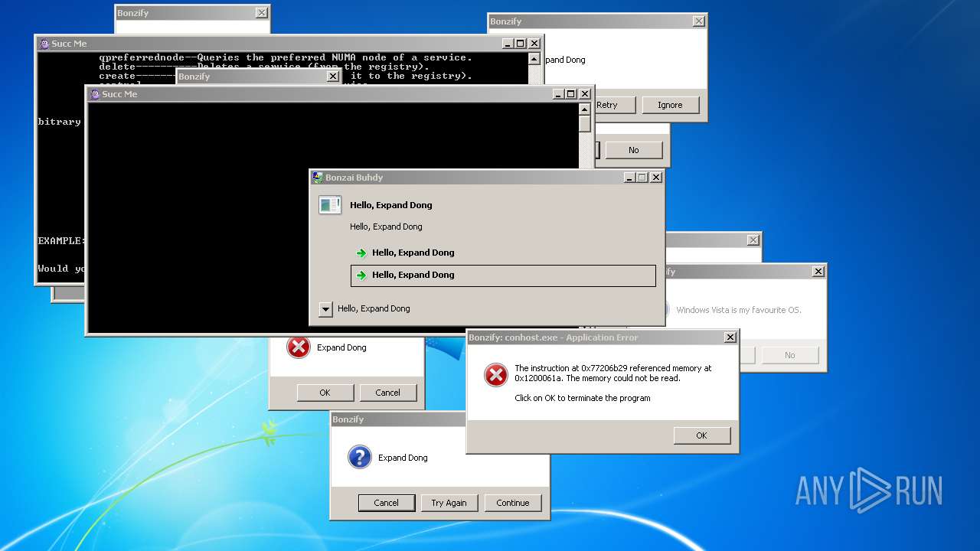Click Try Again in Bonzify dialog
Viewport: 980px width, 551px height.
click(x=449, y=503)
